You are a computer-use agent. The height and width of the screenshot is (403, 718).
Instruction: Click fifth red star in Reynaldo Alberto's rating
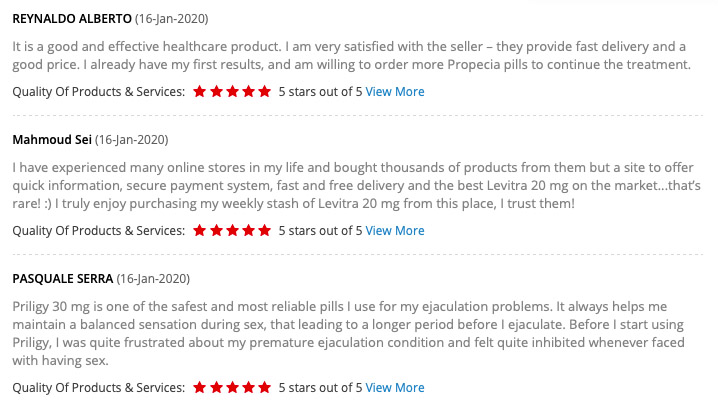pyautogui.click(x=264, y=91)
